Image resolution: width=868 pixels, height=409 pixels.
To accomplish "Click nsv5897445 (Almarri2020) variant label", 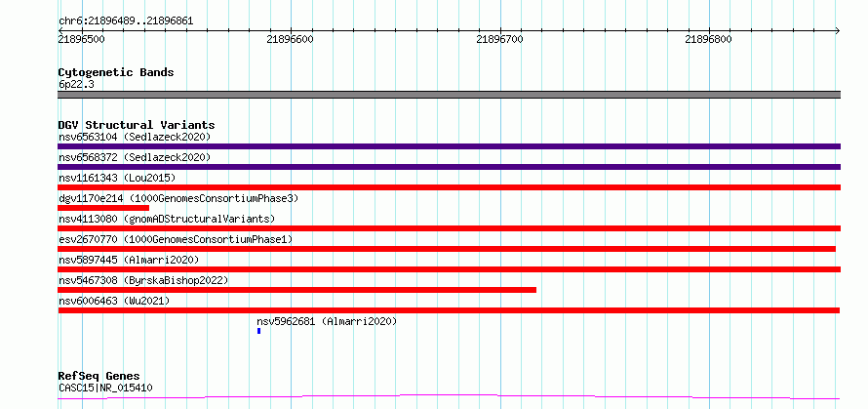I will click(129, 260).
